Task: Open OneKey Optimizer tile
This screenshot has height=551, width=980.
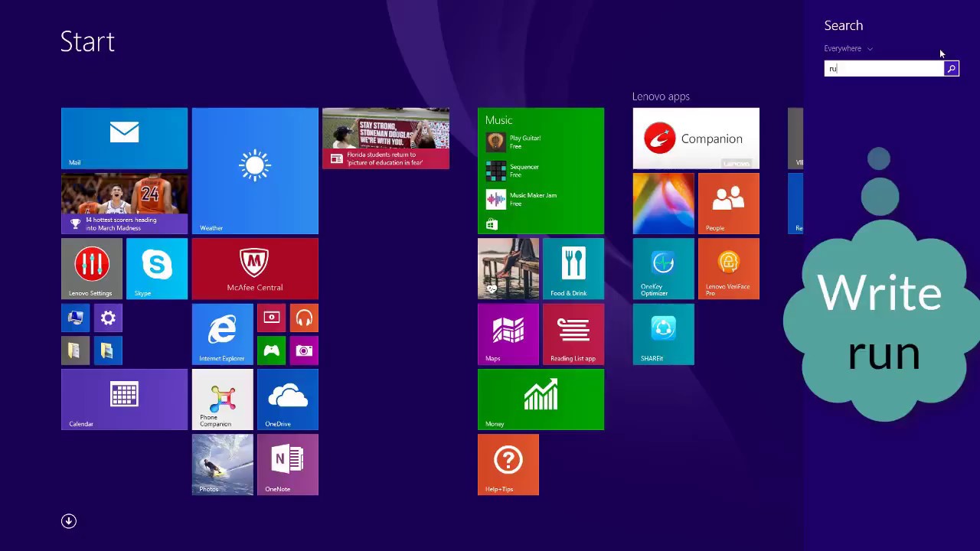Action: pos(664,269)
